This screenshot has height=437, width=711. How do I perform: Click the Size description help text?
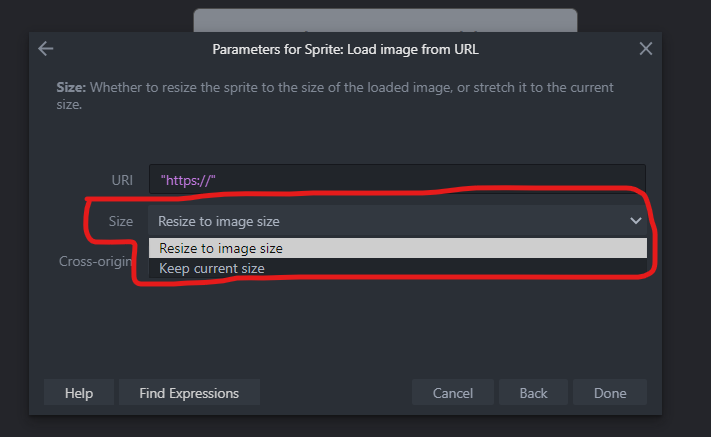tap(335, 96)
